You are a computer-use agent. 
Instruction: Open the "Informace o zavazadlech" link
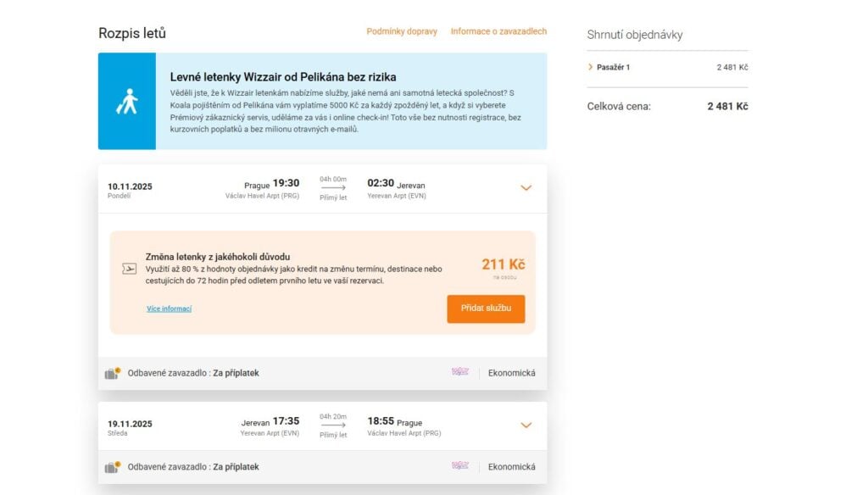(498, 31)
